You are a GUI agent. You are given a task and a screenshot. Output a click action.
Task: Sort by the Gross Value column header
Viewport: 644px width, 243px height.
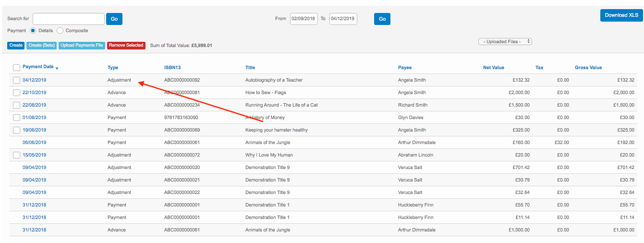pos(588,68)
